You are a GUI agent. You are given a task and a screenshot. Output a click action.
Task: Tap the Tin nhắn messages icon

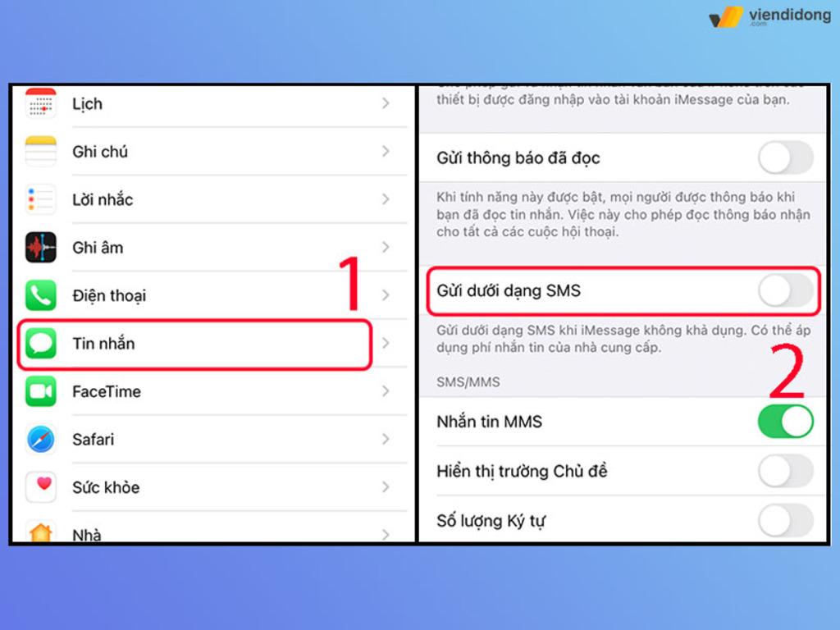(41, 343)
